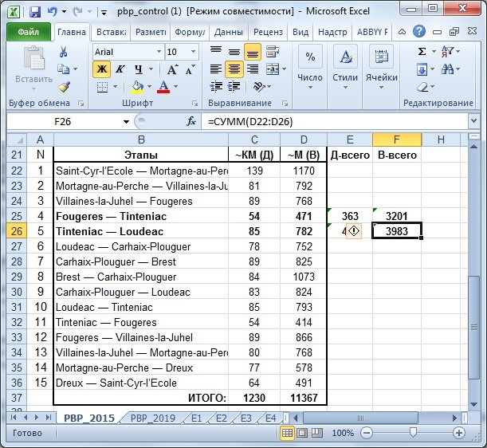Switch to the Данные ribbon tab
The width and height of the screenshot is (487, 448).
click(229, 32)
